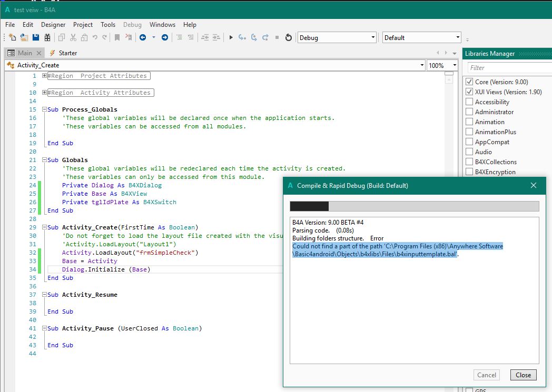552x392 pixels.
Task: Run the project with play icon
Action: (231, 37)
